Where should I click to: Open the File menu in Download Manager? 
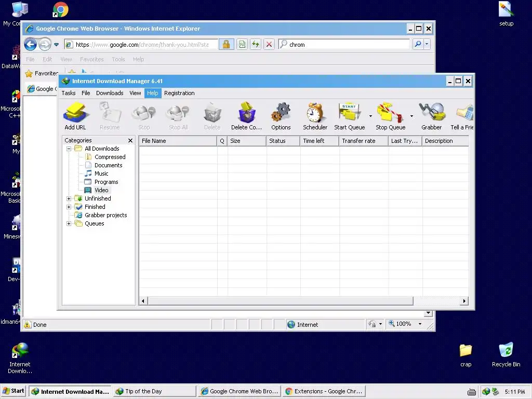pyautogui.click(x=86, y=93)
